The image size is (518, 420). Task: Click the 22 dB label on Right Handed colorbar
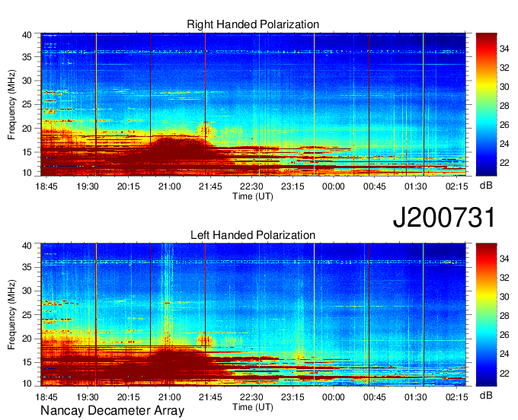[x=504, y=163]
